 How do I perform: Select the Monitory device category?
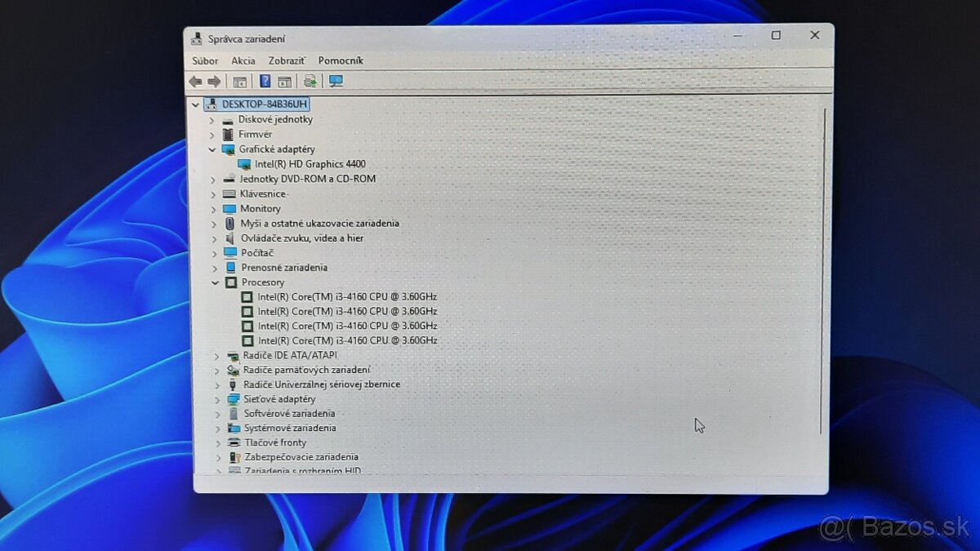click(x=260, y=208)
